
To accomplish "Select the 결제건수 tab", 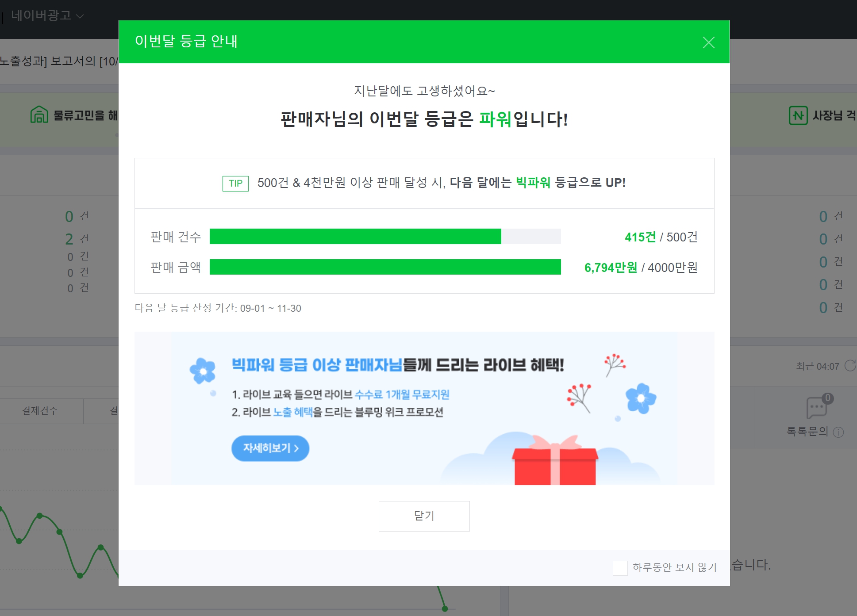I will coord(40,411).
